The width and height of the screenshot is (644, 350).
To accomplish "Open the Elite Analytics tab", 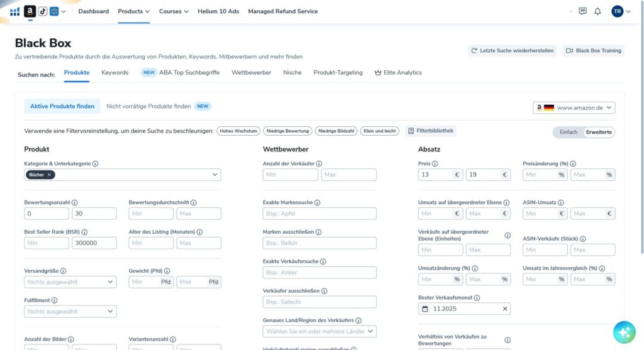I will (398, 73).
